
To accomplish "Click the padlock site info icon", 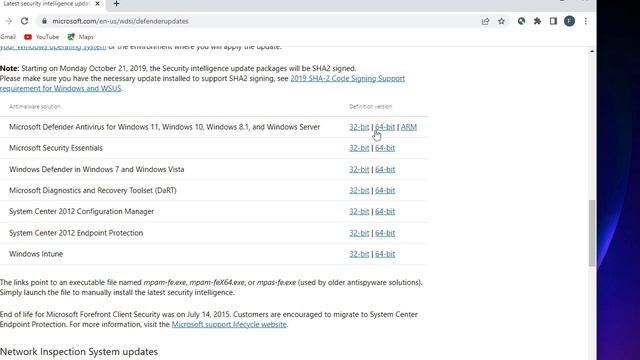I will pos(44,21).
